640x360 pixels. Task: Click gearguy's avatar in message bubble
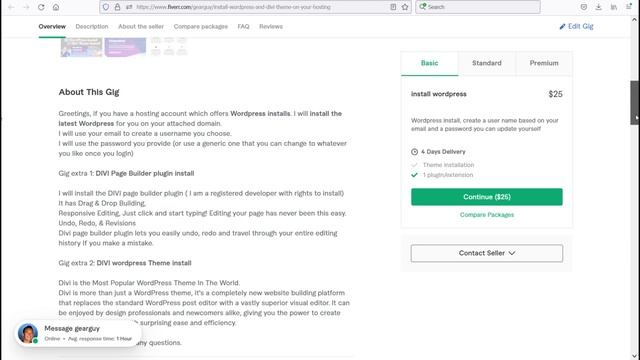click(x=28, y=333)
